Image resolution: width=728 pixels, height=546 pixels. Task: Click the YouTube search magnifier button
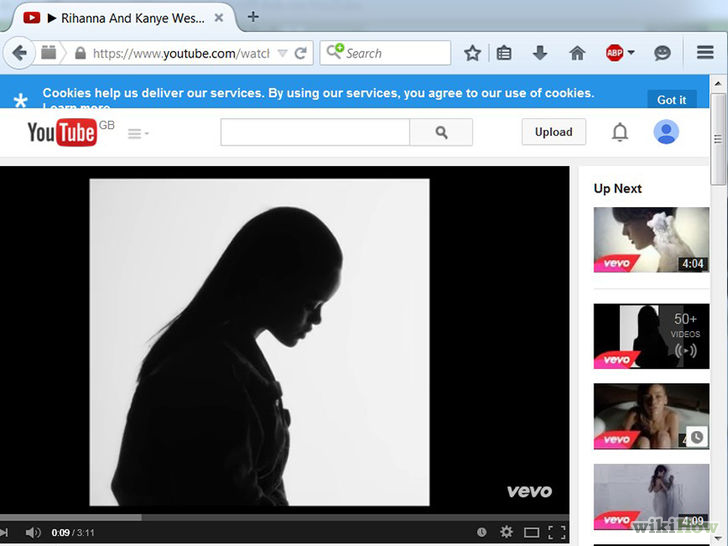click(x=441, y=132)
